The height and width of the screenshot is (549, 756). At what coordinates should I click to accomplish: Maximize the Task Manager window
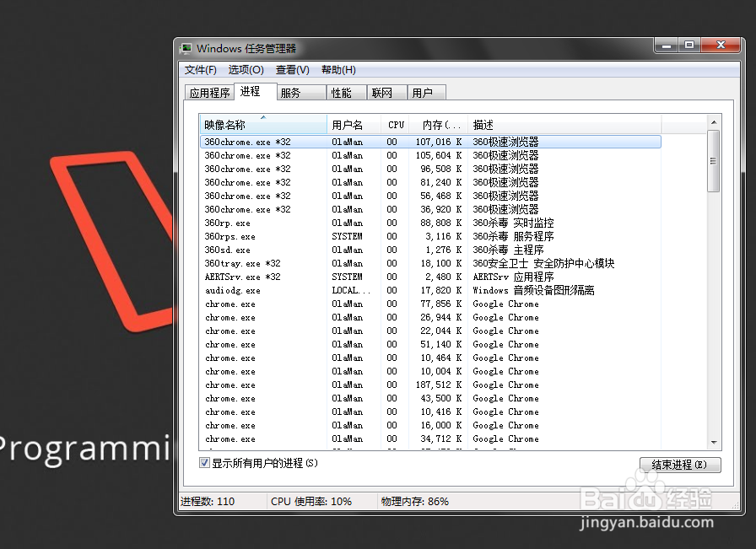689,46
